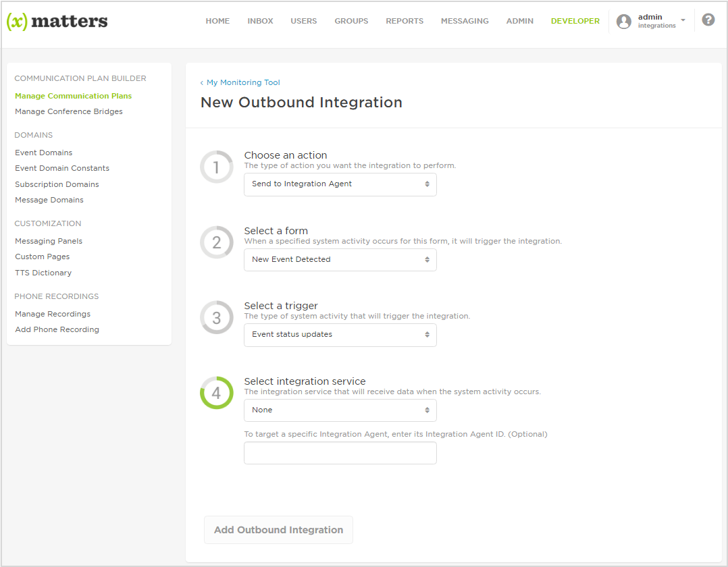
Task: Open Messaging Panels
Action: coord(49,241)
